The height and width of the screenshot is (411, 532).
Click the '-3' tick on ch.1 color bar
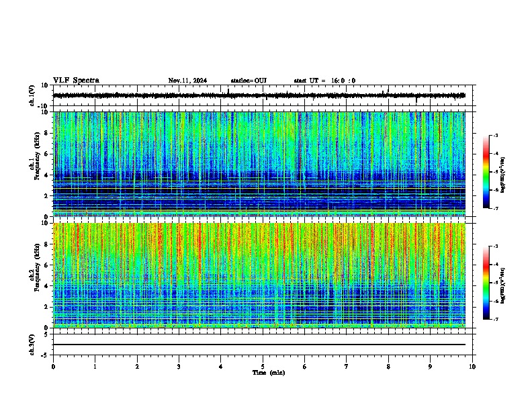coord(496,135)
